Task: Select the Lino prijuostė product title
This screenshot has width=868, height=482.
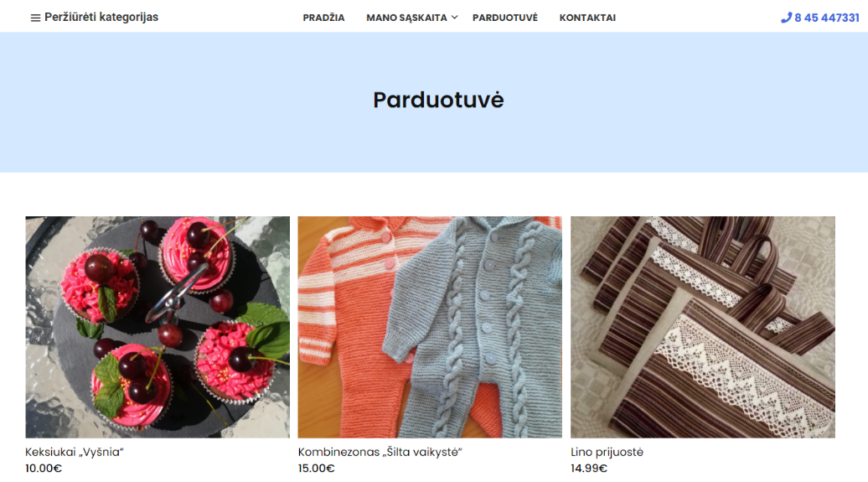Action: tap(607, 452)
